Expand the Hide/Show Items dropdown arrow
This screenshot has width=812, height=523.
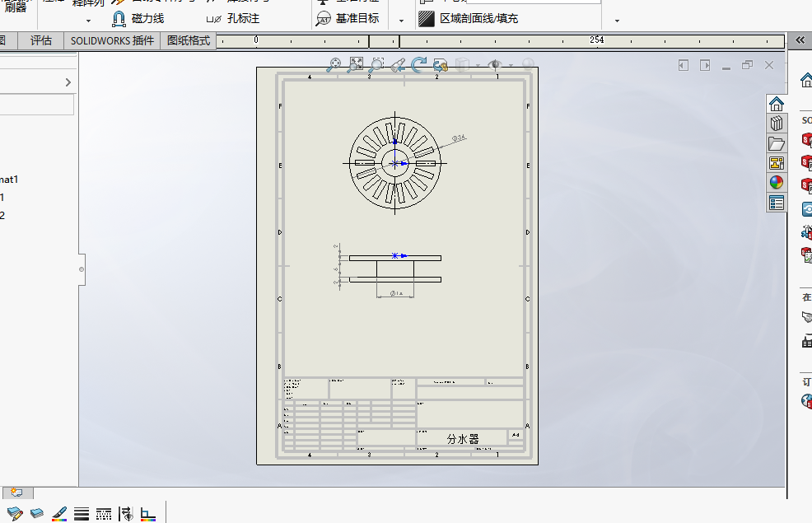pyautogui.click(x=511, y=65)
